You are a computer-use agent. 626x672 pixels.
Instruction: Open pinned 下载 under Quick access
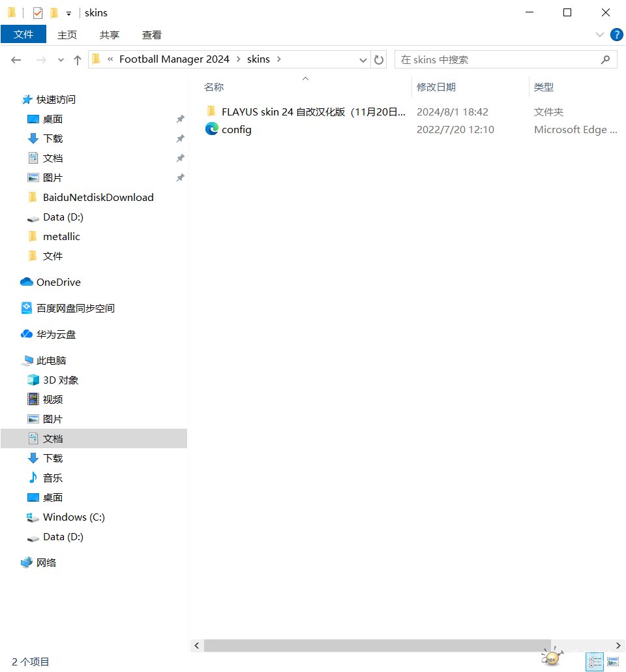click(53, 139)
